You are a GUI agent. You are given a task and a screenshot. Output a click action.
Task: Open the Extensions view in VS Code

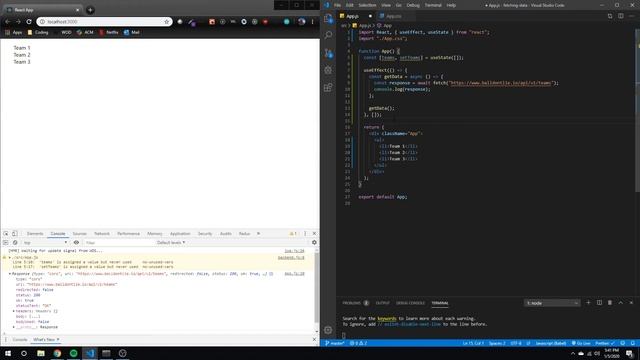(328, 87)
